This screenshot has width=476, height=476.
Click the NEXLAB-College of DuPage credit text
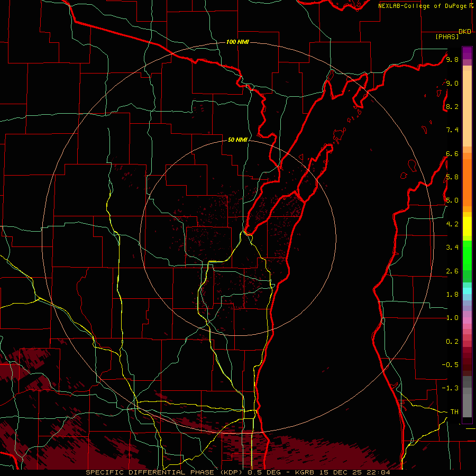click(x=422, y=6)
